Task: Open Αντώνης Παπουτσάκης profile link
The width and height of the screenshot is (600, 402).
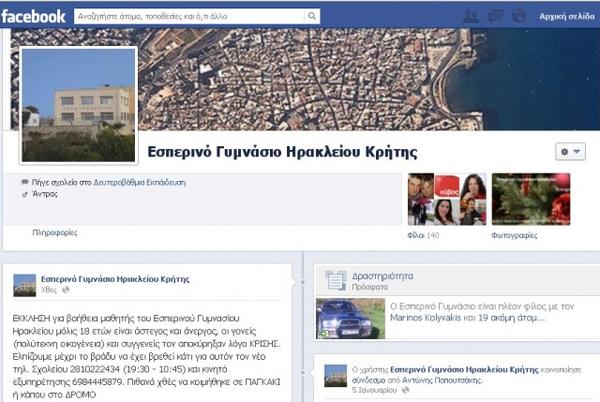Action: (441, 380)
